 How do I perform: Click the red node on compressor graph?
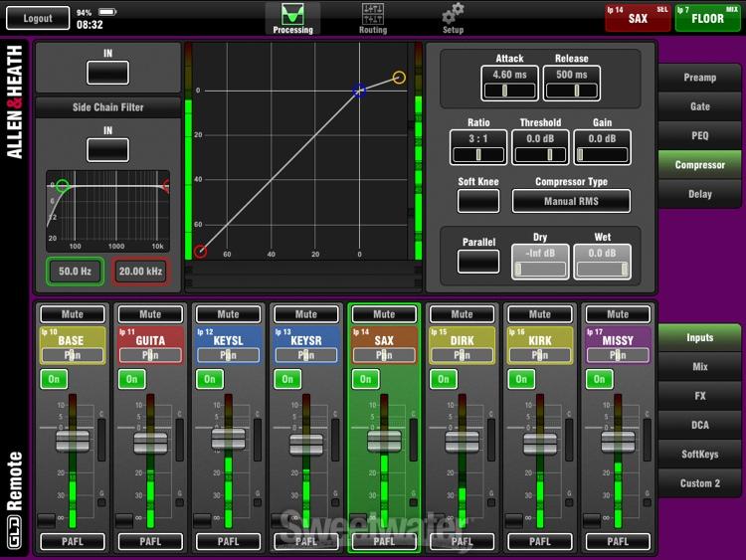[x=201, y=252]
